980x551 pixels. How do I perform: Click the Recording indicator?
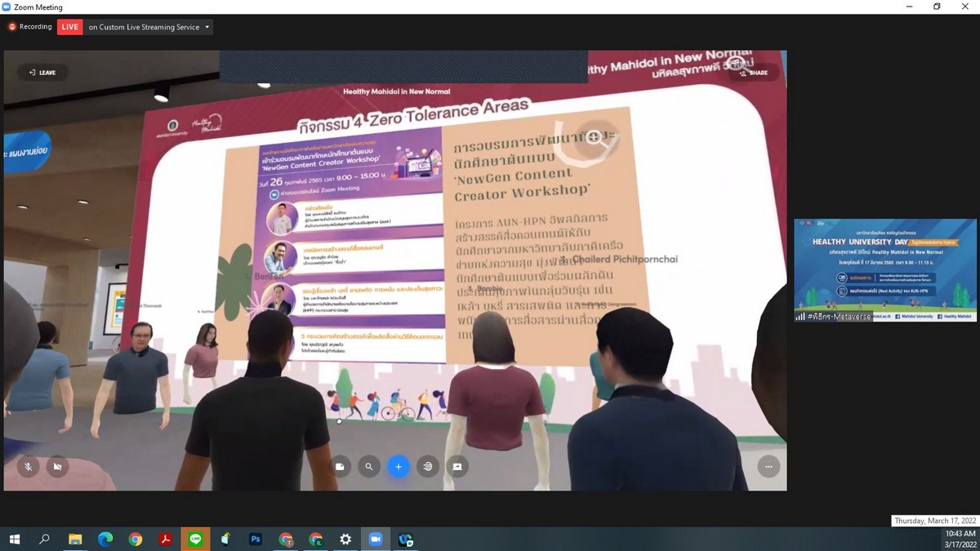[x=29, y=27]
